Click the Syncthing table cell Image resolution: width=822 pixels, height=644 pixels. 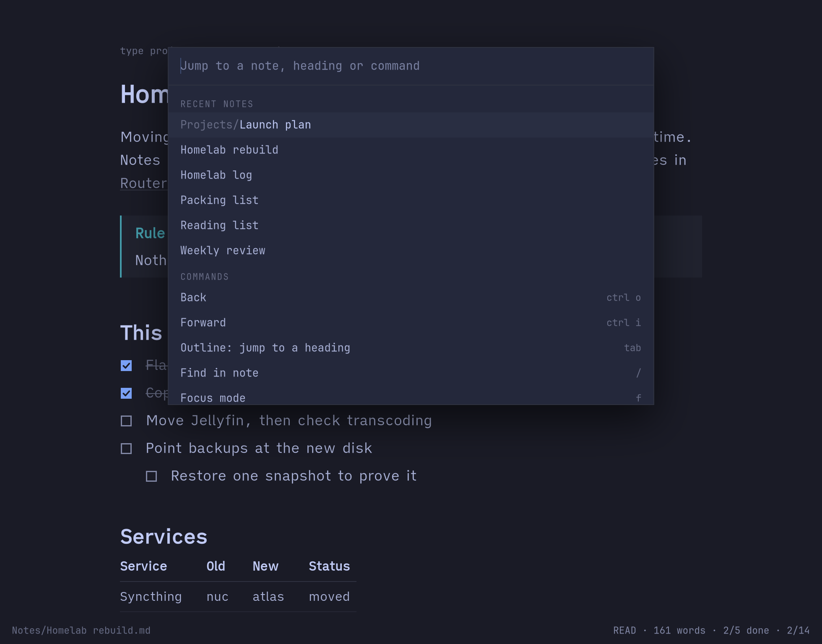click(x=151, y=597)
